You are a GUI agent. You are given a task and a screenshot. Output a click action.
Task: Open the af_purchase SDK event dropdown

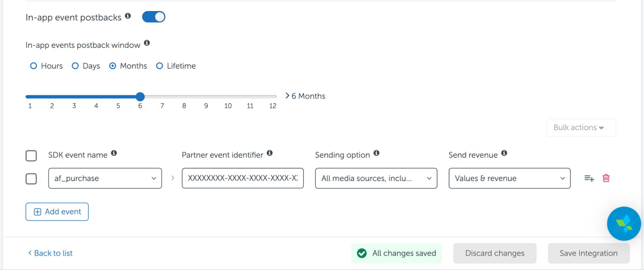[x=105, y=178]
